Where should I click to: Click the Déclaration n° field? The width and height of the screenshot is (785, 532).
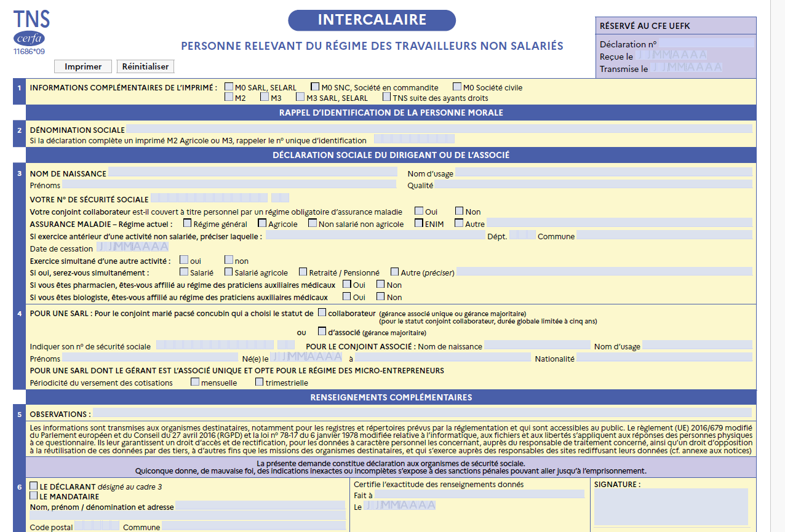coord(707,43)
